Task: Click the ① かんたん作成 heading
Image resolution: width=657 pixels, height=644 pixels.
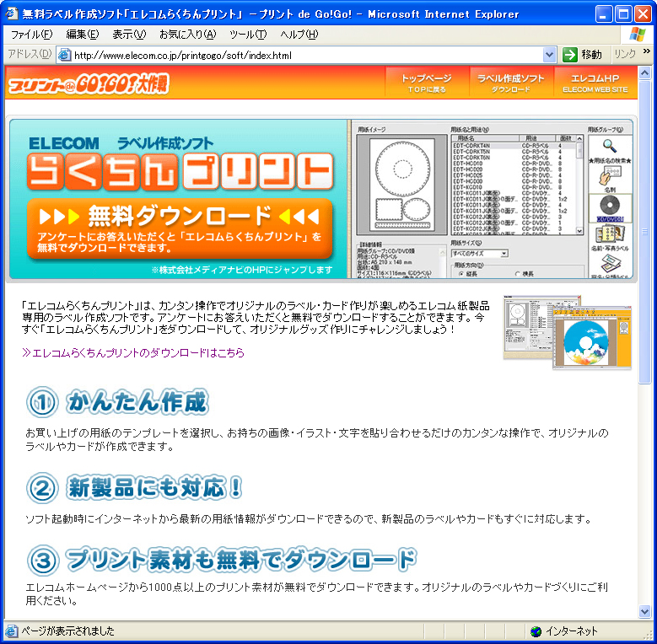Action: pos(117,401)
